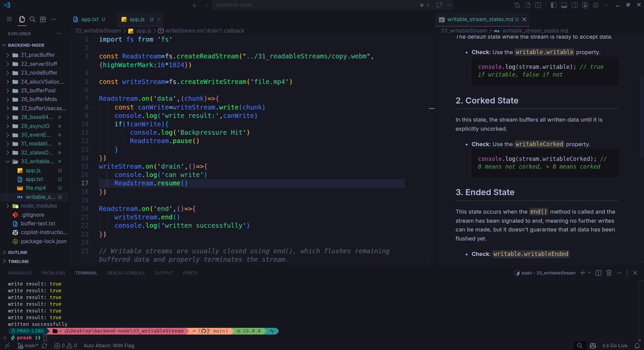Open the Search view icon
The image size is (644, 350).
click(33, 19)
